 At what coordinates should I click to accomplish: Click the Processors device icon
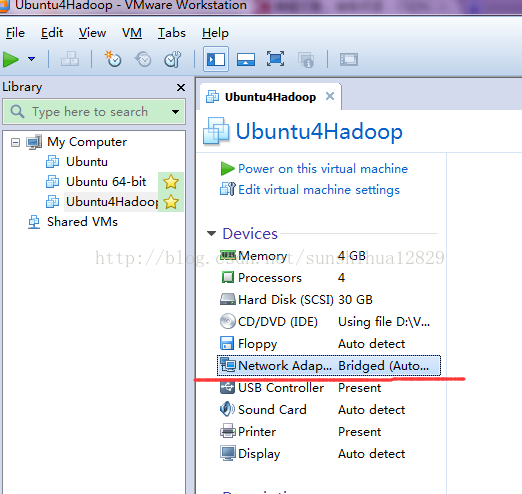(228, 277)
